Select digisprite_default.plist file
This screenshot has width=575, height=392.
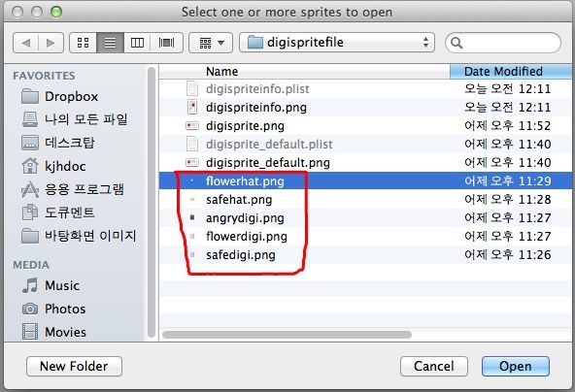(365, 144)
